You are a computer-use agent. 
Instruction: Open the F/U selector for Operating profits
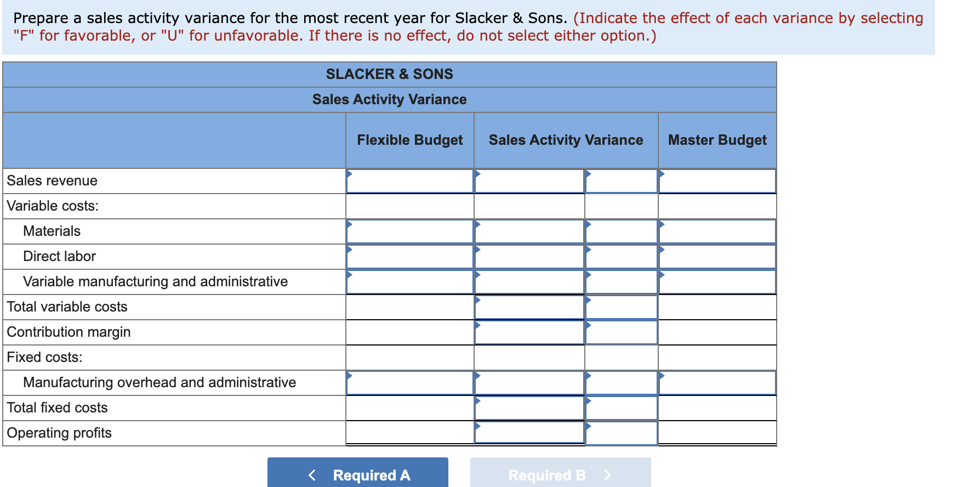[x=619, y=433]
